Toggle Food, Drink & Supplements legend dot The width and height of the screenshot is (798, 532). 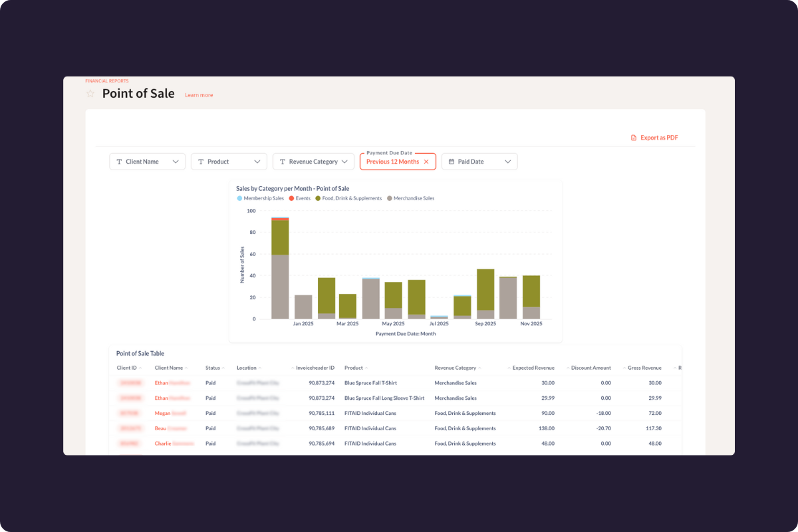(x=319, y=198)
